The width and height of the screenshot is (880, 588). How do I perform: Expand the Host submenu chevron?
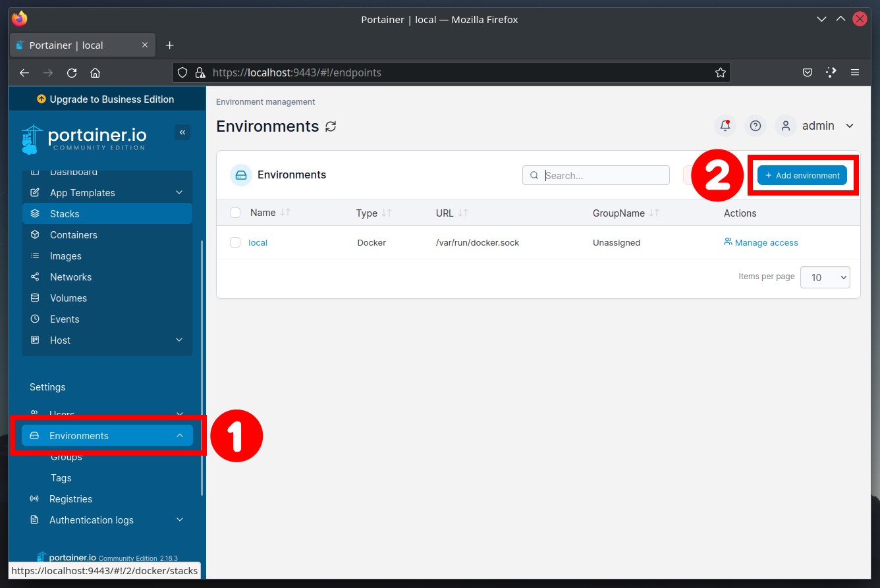(x=179, y=340)
